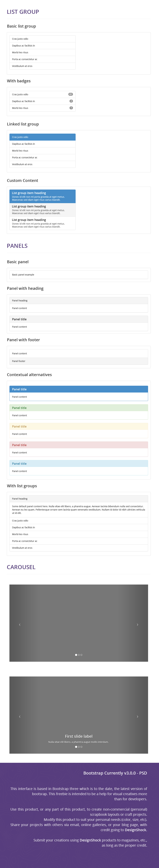Screen dimensions: 159x868
Task: Click the blue primary 'Panel title' header
Action: pyautogui.click(x=79, y=389)
